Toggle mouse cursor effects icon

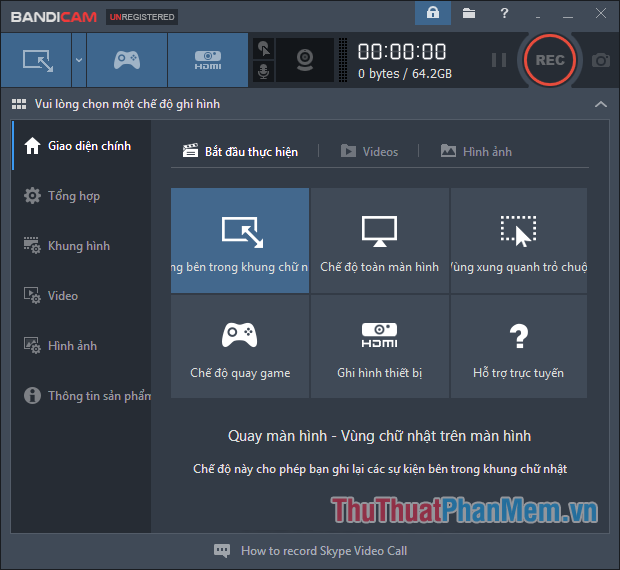(263, 49)
